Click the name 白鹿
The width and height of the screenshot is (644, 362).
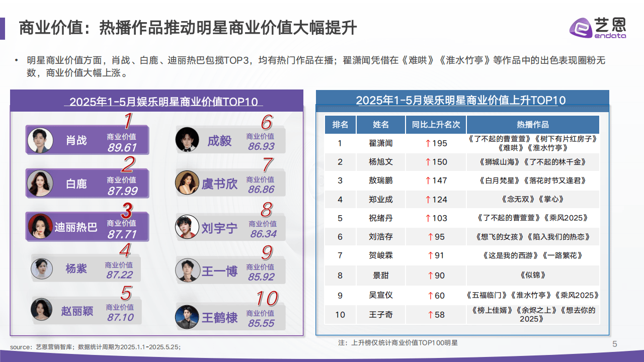pyautogui.click(x=76, y=184)
